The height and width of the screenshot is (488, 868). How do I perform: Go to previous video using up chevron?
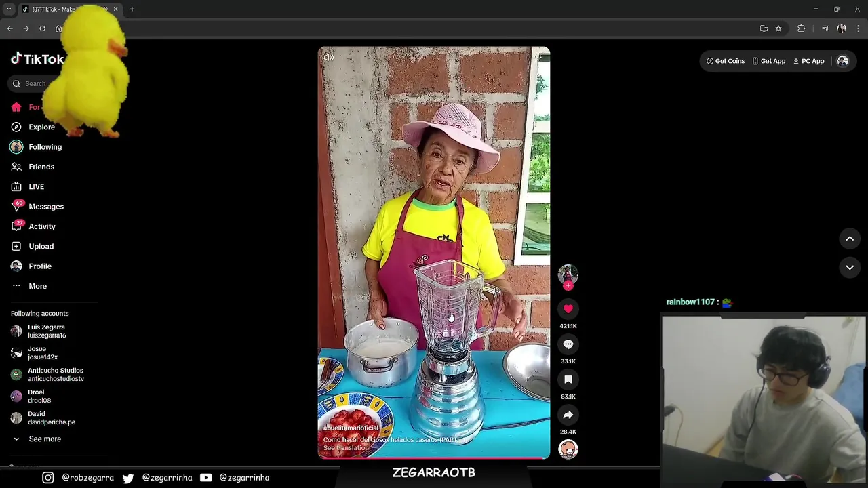[x=850, y=239]
